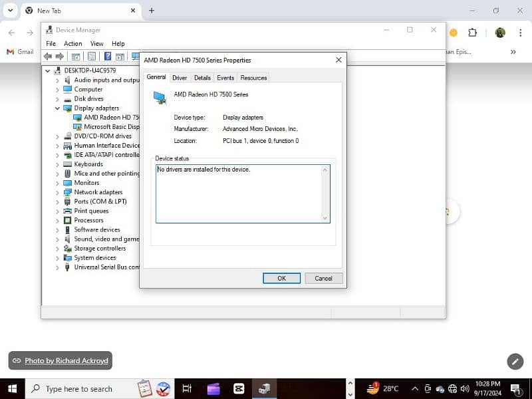Click CapCut icon on taskbar

(x=239, y=389)
